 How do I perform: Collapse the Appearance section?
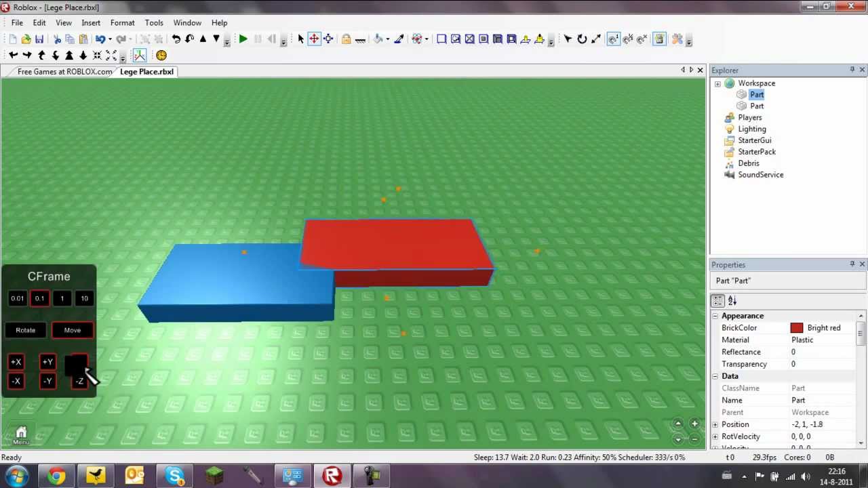click(715, 317)
